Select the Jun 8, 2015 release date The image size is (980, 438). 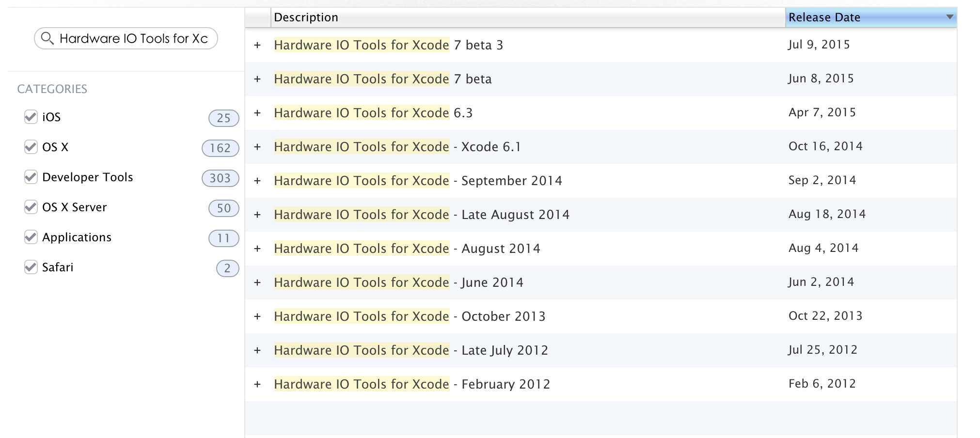pos(821,78)
